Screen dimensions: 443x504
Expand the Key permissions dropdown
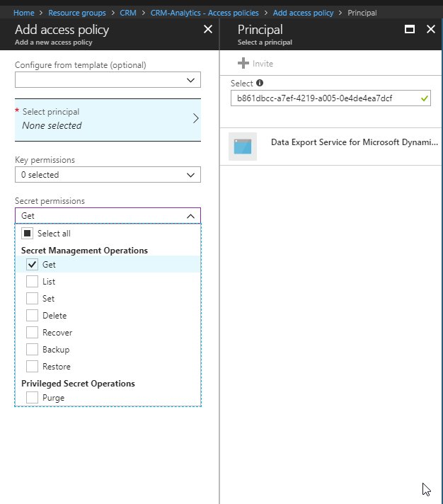click(x=108, y=175)
